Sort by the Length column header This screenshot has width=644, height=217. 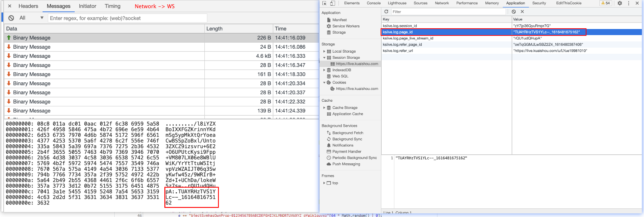tap(238, 29)
